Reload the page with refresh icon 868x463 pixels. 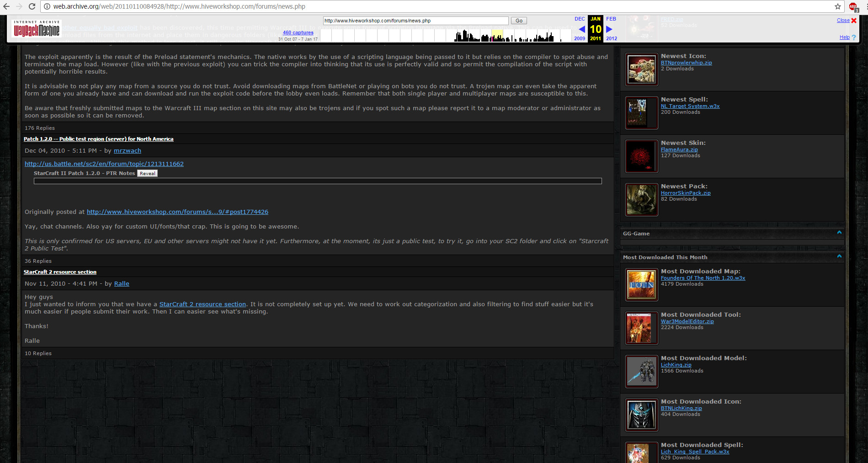pos(32,6)
